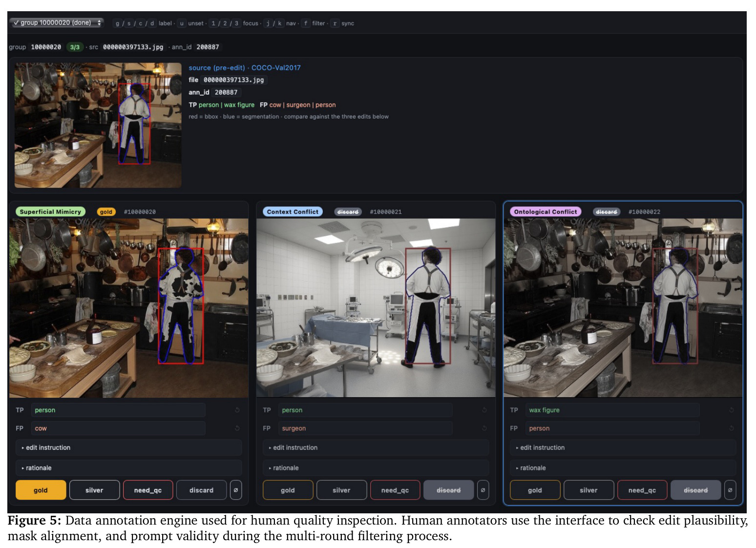Click the 'r' sync shortcut key
Image resolution: width=756 pixels, height=548 pixels.
[335, 23]
